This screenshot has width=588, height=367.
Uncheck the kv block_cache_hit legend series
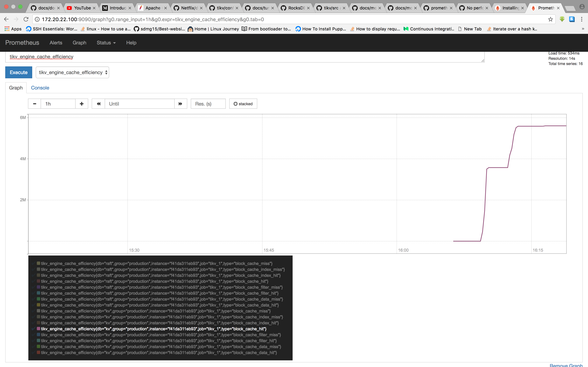pyautogui.click(x=34, y=329)
